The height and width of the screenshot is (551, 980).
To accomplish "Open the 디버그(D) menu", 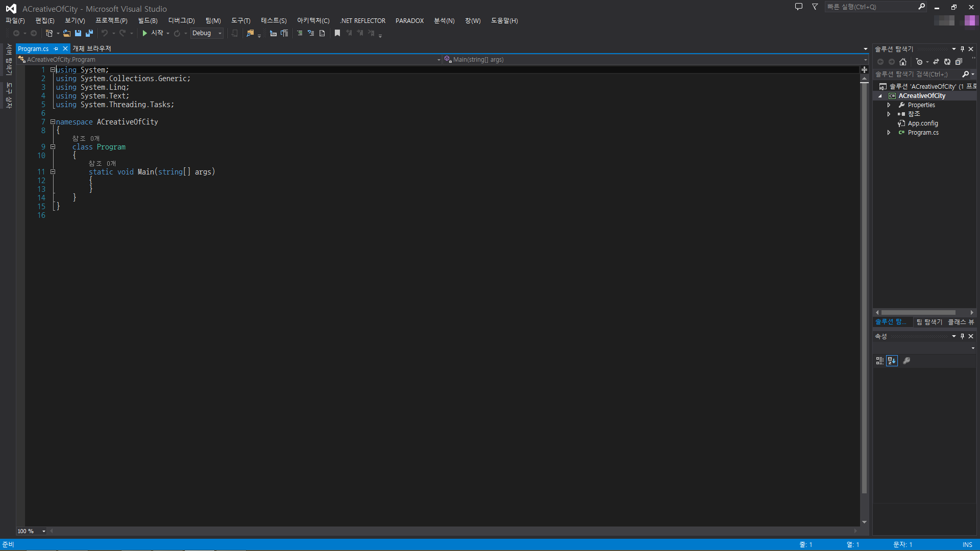I will click(182, 21).
